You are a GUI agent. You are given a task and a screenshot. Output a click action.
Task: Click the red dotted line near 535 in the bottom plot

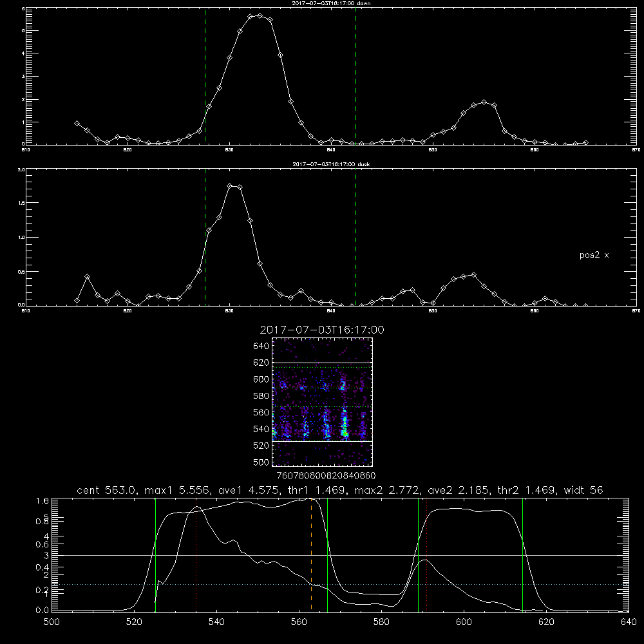196,554
